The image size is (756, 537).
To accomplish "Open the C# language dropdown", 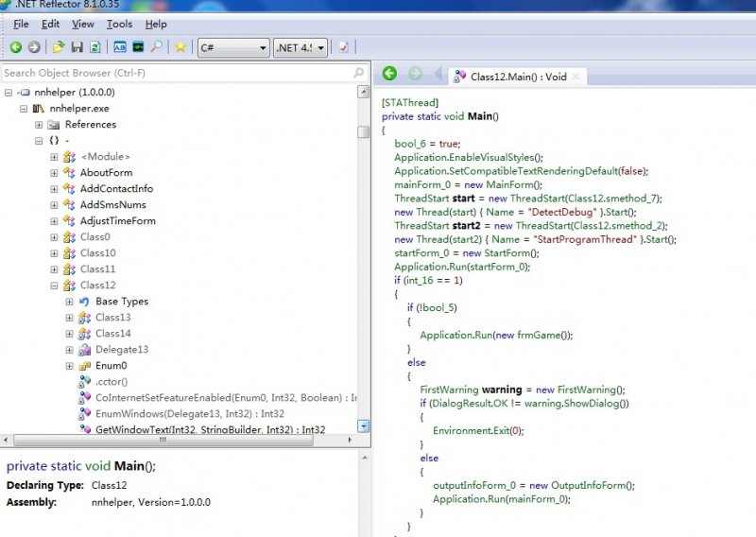I will point(233,48).
